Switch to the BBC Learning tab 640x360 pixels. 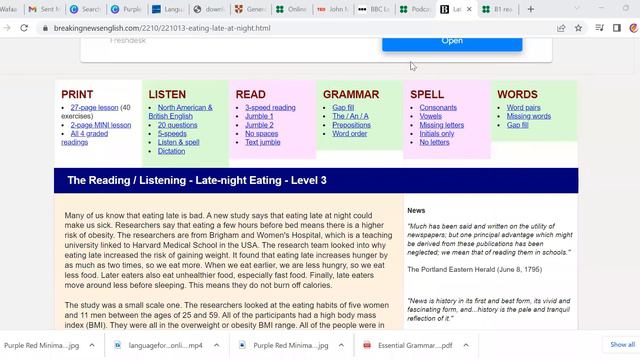374,9
